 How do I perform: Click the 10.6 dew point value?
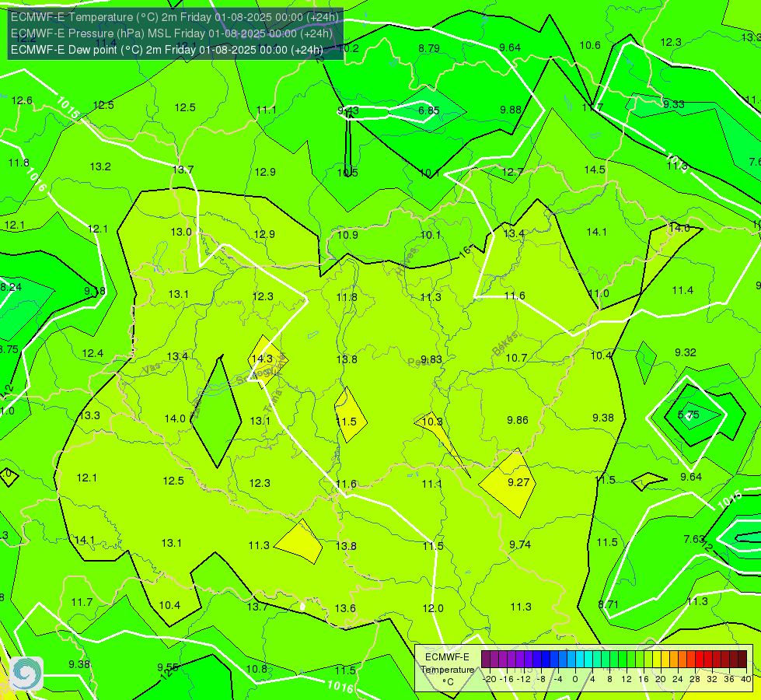590,45
